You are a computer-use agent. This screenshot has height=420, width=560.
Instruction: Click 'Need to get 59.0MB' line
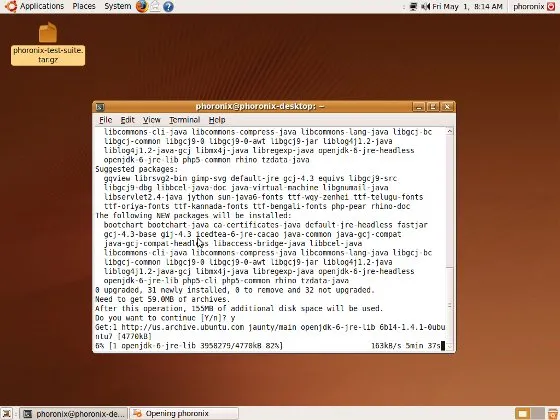[x=163, y=299]
